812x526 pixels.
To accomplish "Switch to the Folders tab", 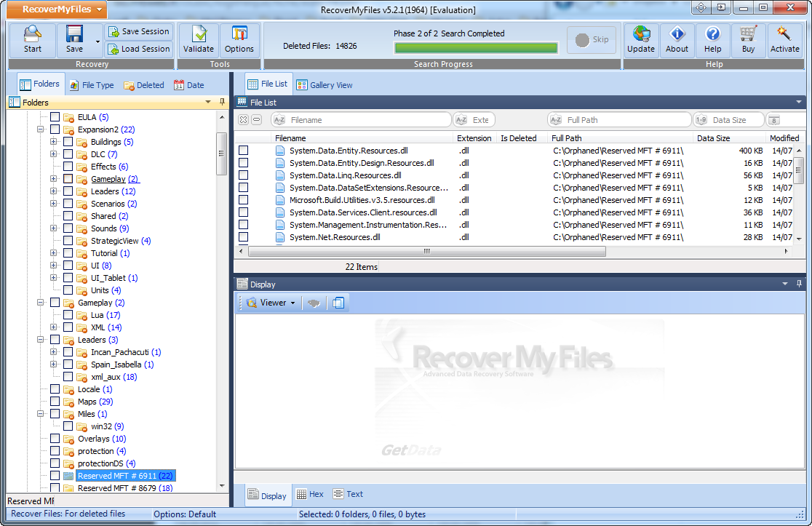I will 40,84.
